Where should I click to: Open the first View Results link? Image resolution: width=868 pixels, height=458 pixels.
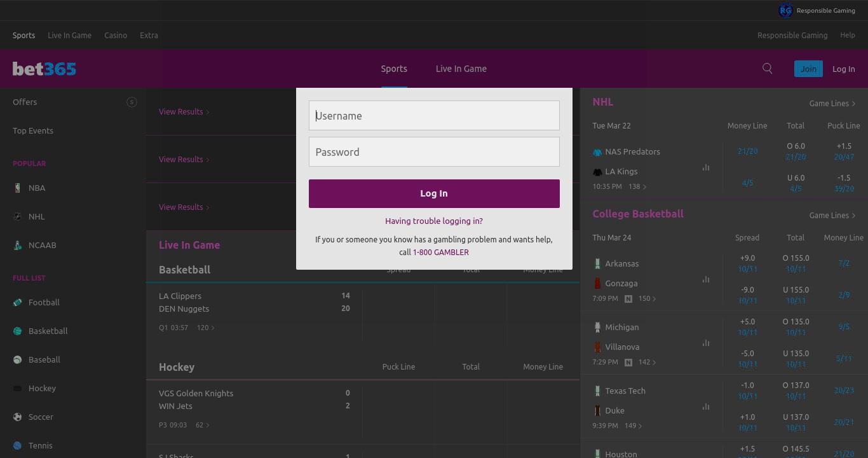tap(184, 111)
